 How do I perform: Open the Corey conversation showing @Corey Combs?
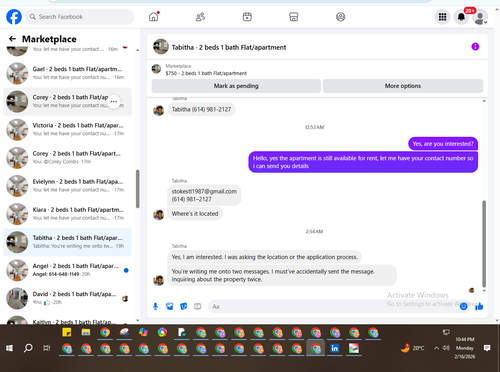(x=67, y=158)
